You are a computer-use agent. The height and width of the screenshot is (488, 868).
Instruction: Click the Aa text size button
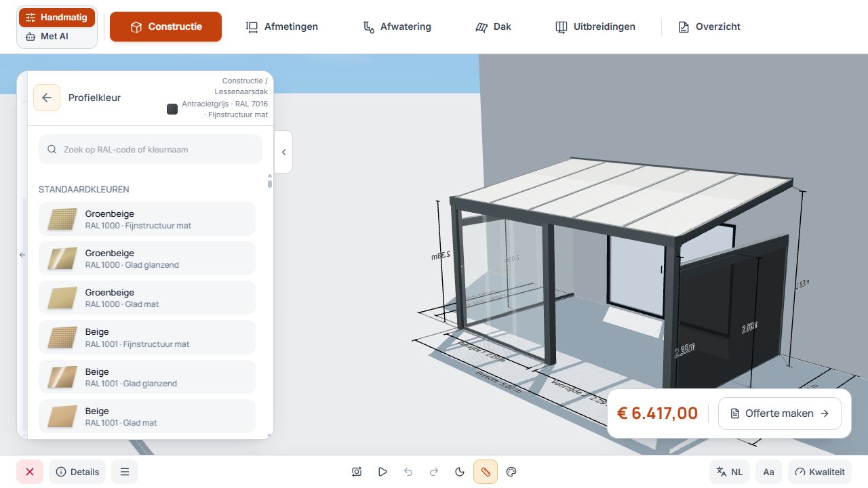(768, 472)
